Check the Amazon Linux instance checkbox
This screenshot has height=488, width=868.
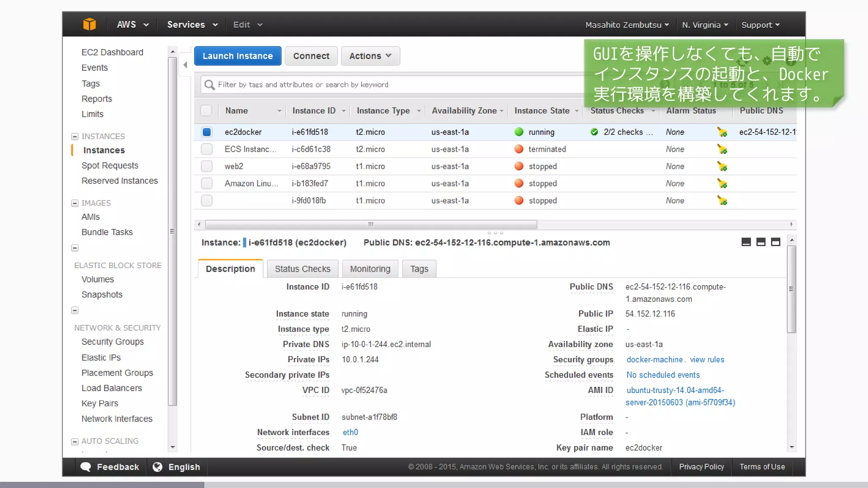tap(206, 183)
